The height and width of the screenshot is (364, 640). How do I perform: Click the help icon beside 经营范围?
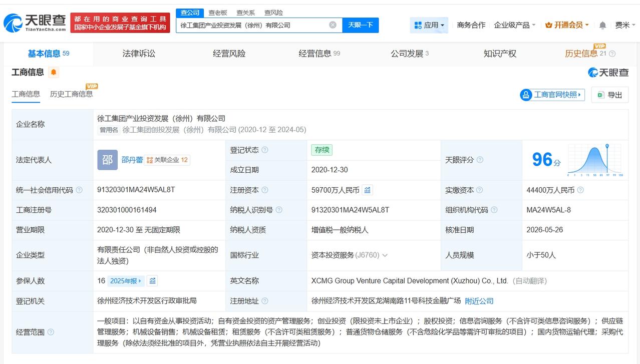[x=51, y=332]
